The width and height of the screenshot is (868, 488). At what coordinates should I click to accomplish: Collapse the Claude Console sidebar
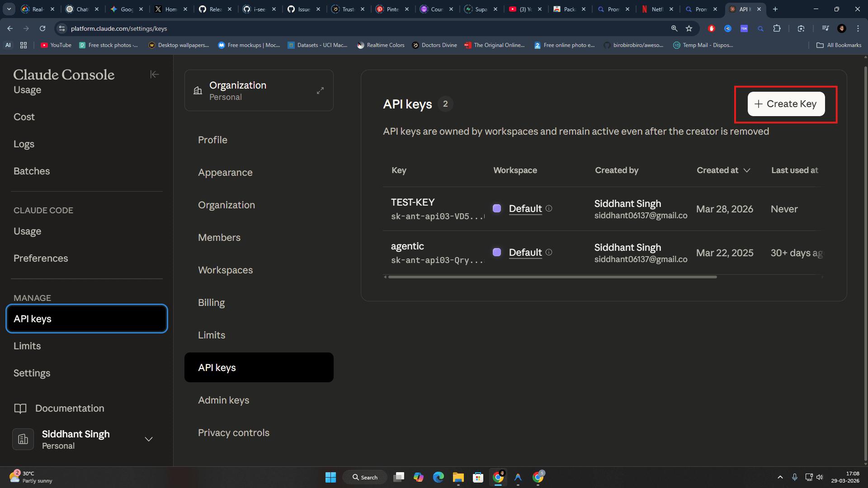click(154, 74)
